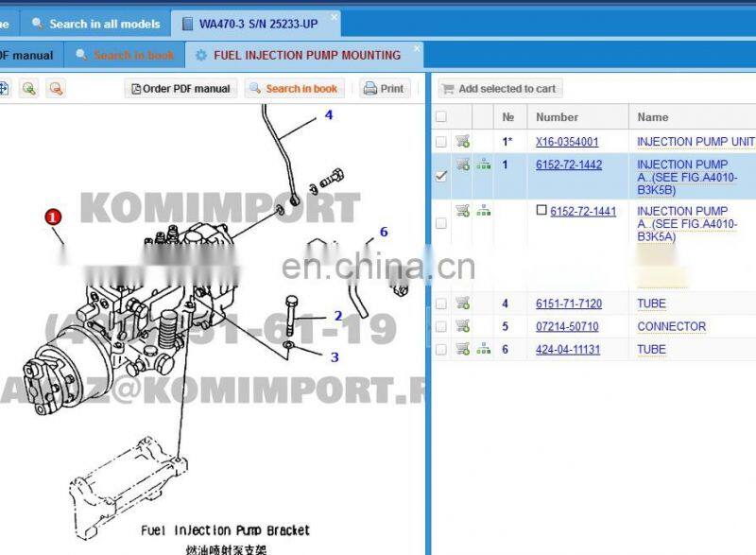Screen dimensions: 756x555
Task: Uncheck the selected row for 6152-72-1442
Action: tap(440, 178)
